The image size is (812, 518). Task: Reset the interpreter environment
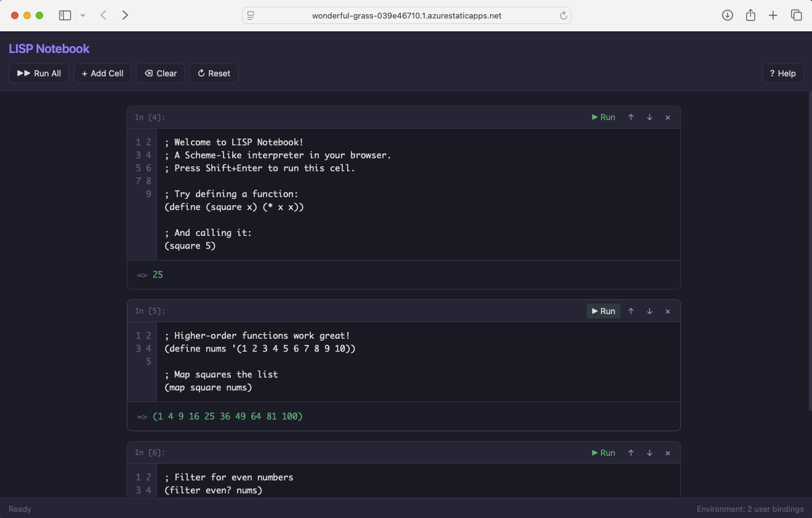coord(214,73)
